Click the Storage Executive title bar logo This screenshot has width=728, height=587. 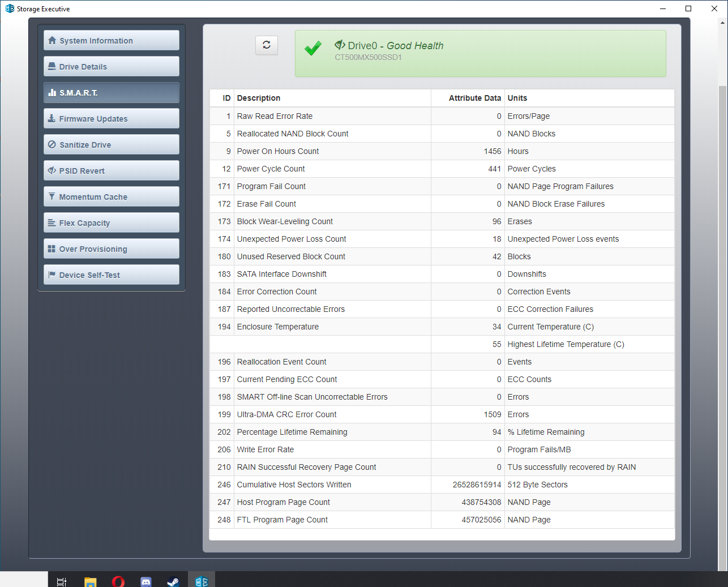10,8
